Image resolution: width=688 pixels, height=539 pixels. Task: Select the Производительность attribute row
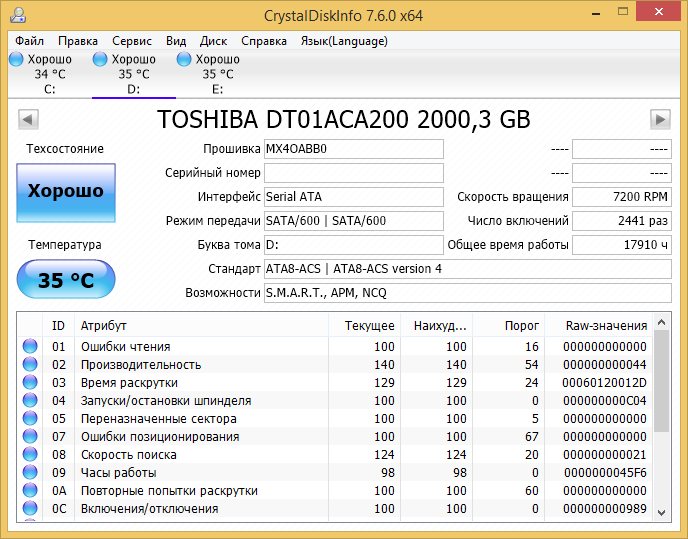click(x=335, y=364)
